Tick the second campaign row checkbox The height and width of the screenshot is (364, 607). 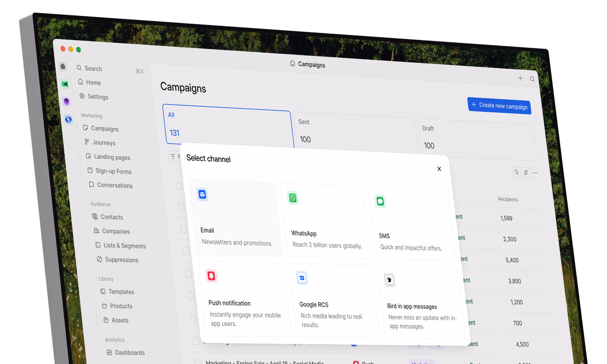[x=181, y=206]
